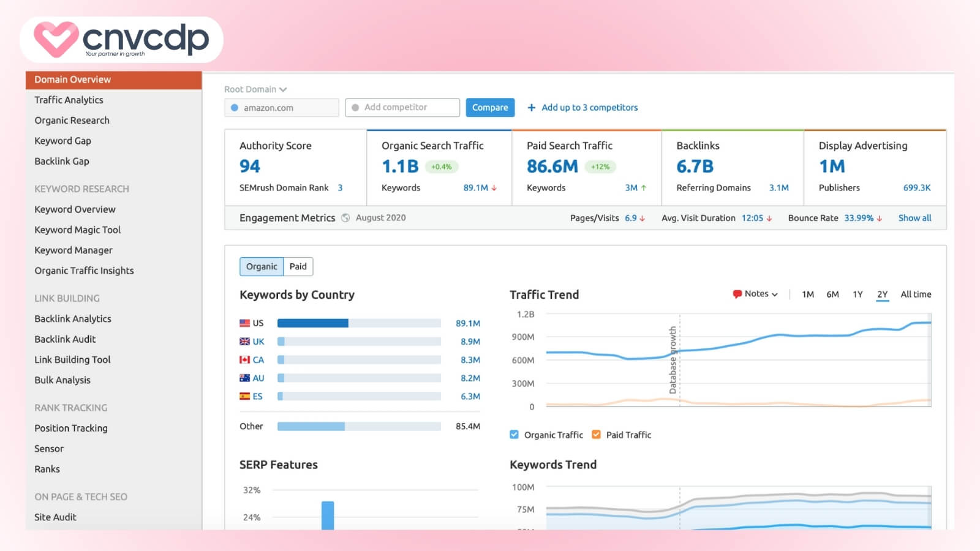Select the 1Y time range
The height and width of the screenshot is (551, 980).
(x=858, y=294)
